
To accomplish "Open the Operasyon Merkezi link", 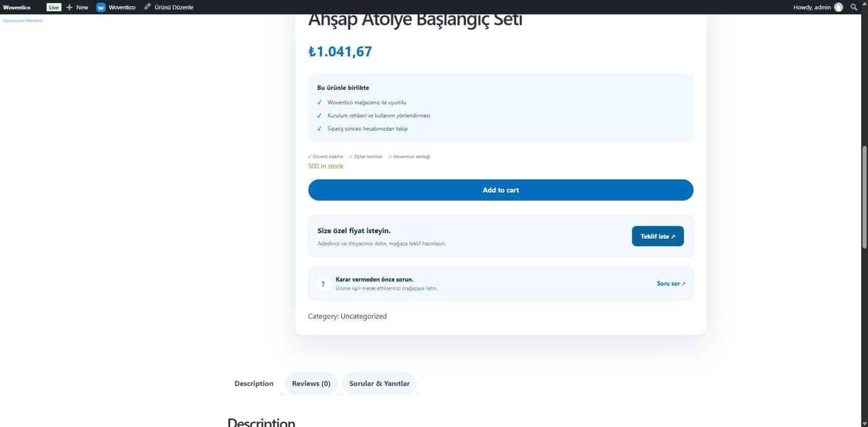I will click(23, 20).
